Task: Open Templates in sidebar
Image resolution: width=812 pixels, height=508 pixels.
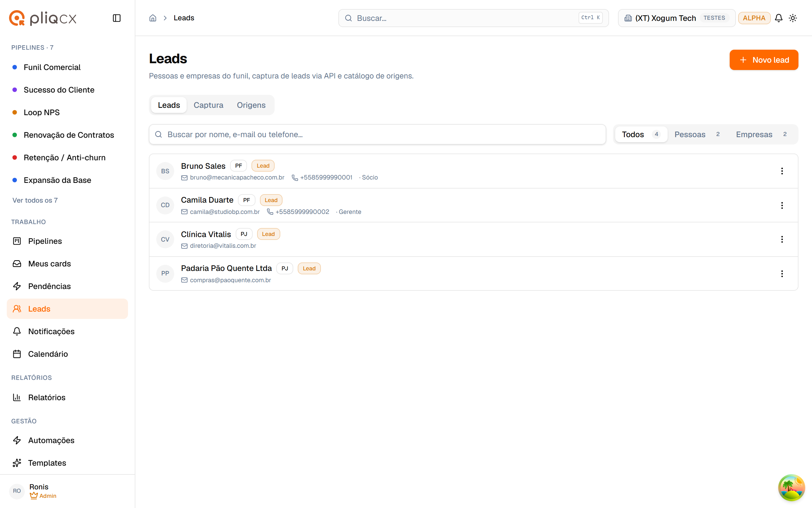Action: 67,463
